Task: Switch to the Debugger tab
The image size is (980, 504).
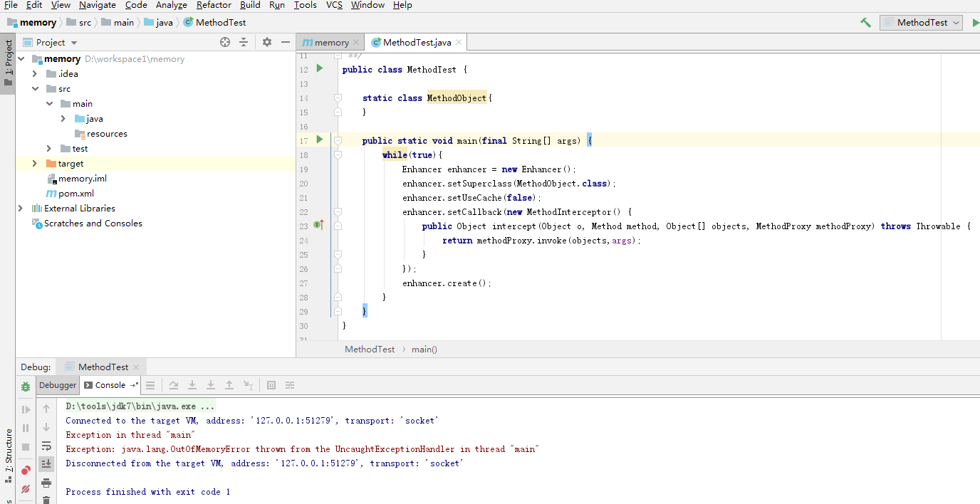Action: pos(58,385)
